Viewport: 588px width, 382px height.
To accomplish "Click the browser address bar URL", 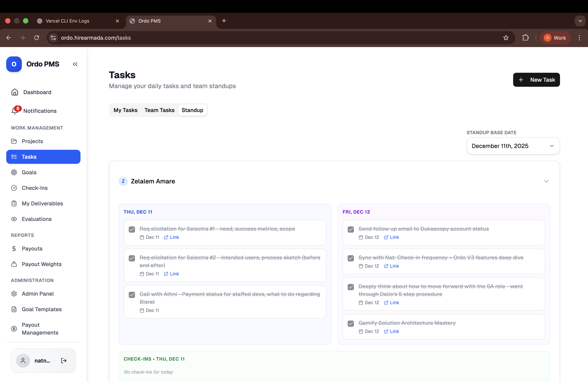I will coord(96,38).
